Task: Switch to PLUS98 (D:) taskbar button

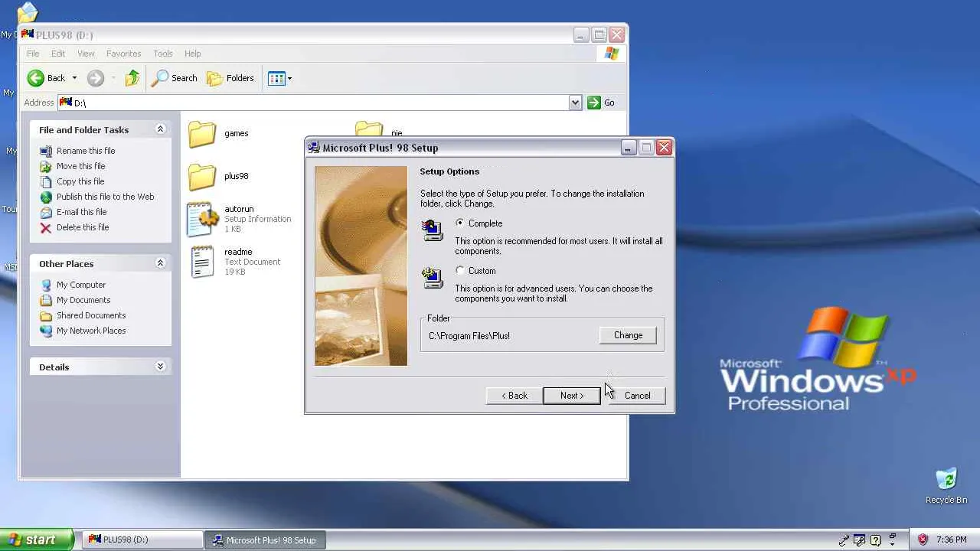Action: pyautogui.click(x=142, y=540)
